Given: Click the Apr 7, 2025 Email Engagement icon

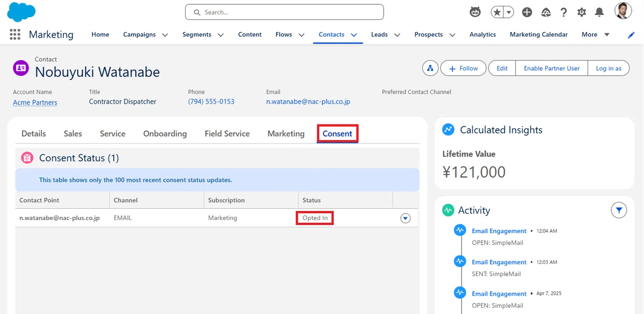Looking at the screenshot, I should pos(460,293).
